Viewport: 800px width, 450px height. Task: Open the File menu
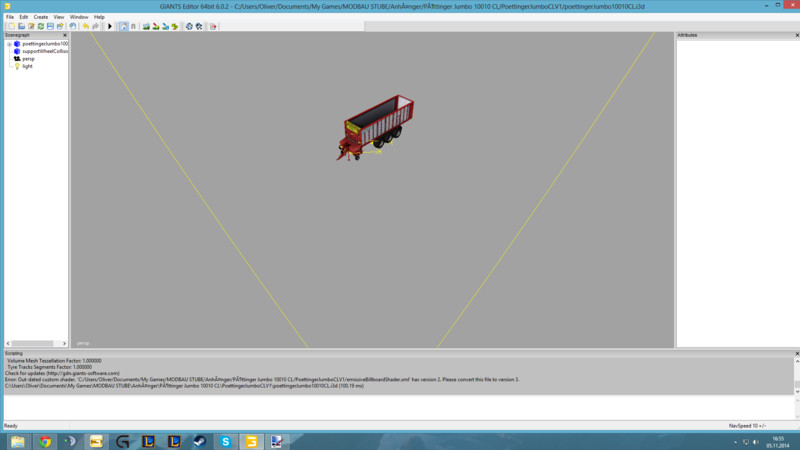tap(10, 17)
